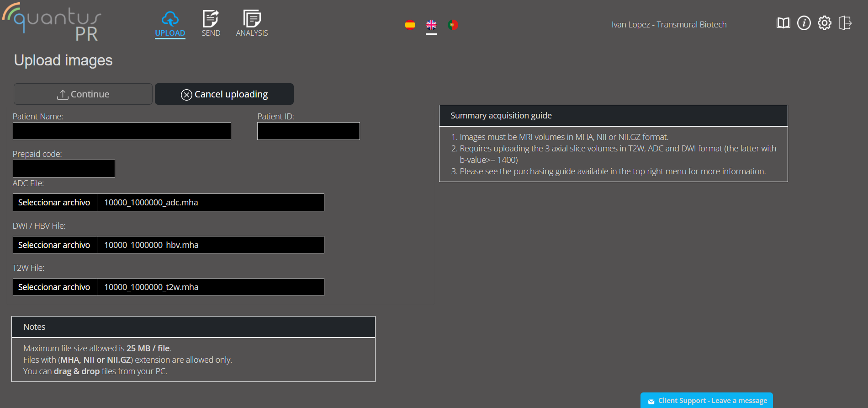Image resolution: width=868 pixels, height=408 pixels.
Task: Click the logout door icon
Action: pyautogui.click(x=845, y=23)
